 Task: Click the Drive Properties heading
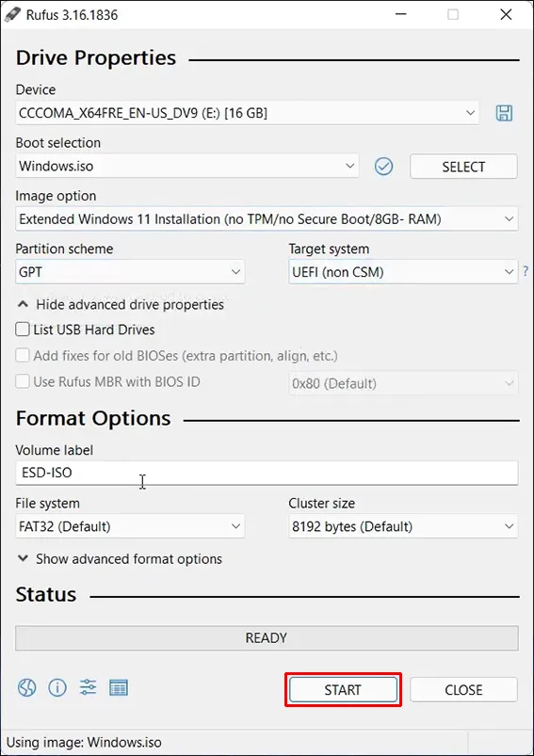tap(96, 57)
